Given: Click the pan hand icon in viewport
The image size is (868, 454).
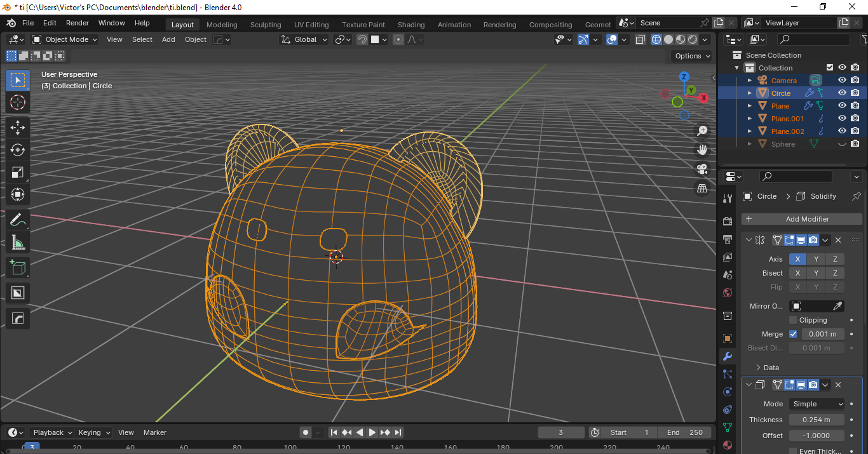Looking at the screenshot, I should point(702,150).
